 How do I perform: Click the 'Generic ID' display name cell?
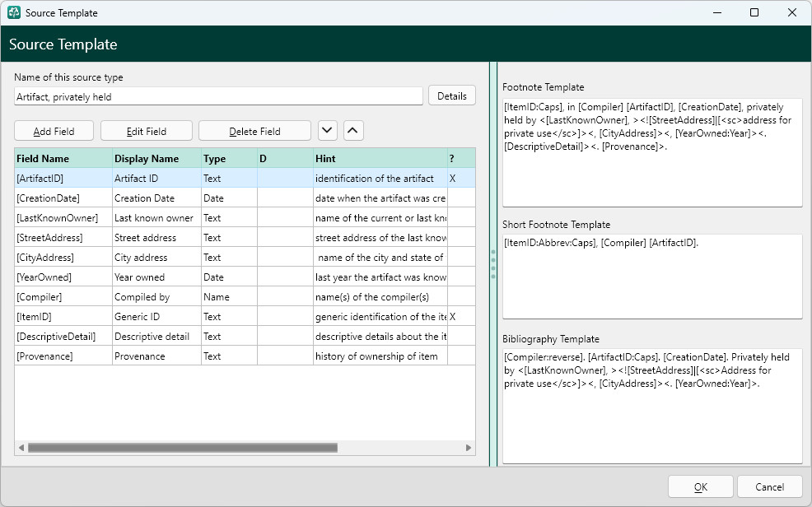(x=157, y=316)
